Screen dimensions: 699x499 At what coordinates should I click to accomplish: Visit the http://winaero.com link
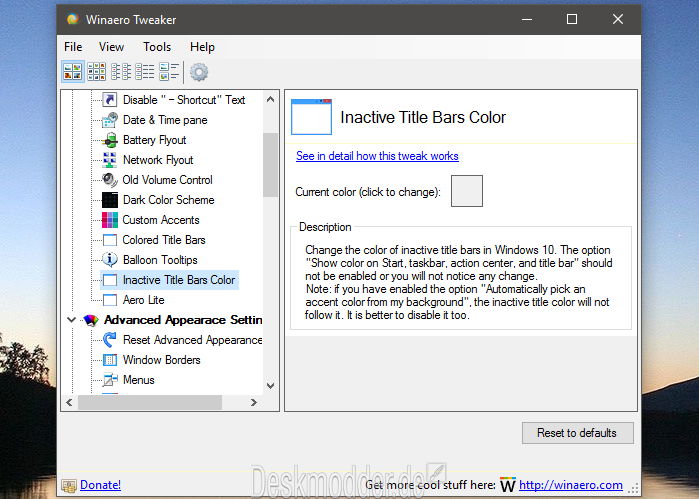[571, 485]
